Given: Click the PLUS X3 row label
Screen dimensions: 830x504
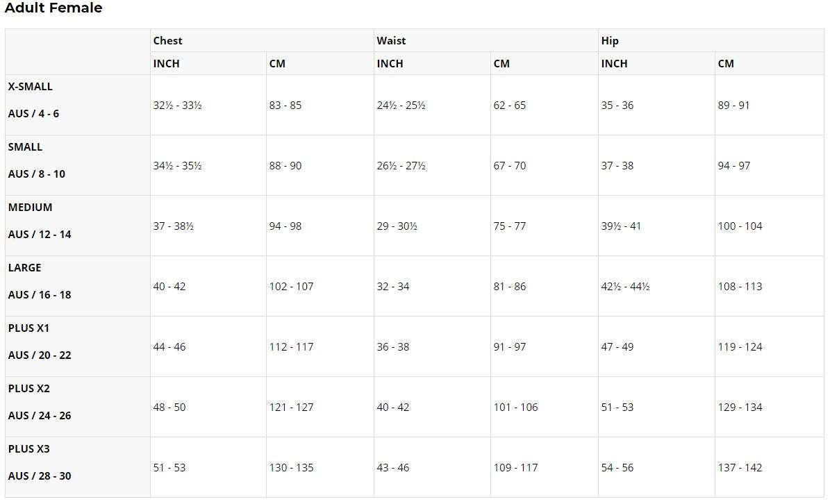Looking at the screenshot, I should [x=29, y=449].
